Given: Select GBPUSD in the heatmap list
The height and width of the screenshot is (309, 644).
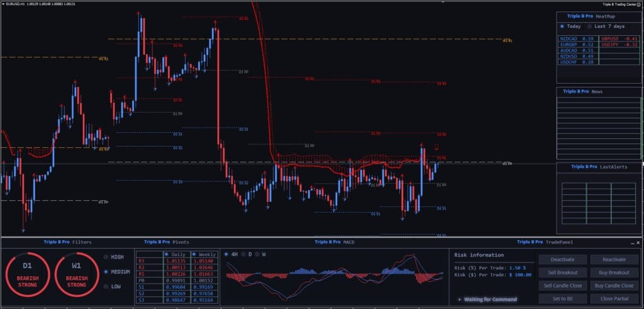Looking at the screenshot, I should [619, 38].
